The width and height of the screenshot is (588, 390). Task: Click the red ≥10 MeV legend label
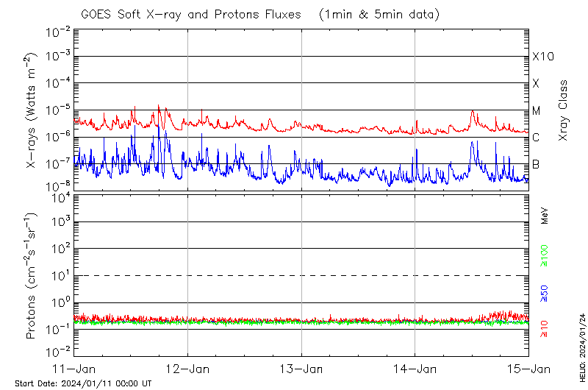click(545, 329)
